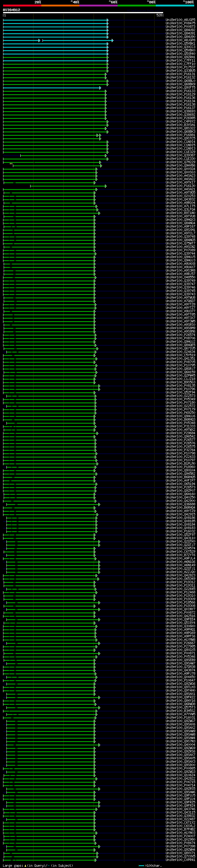Select UniRef100_A4SA21 label
197x868 pixels.
coord(180,189)
